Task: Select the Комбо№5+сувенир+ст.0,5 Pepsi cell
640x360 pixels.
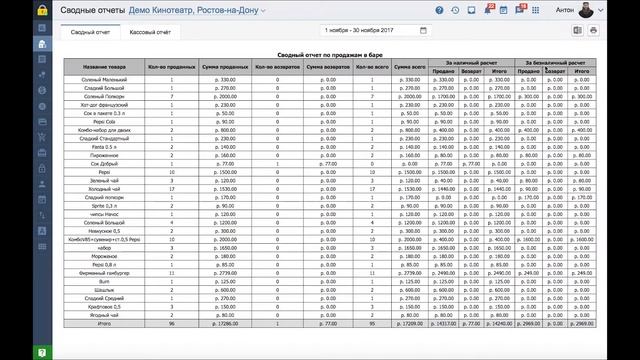Action: (104, 240)
